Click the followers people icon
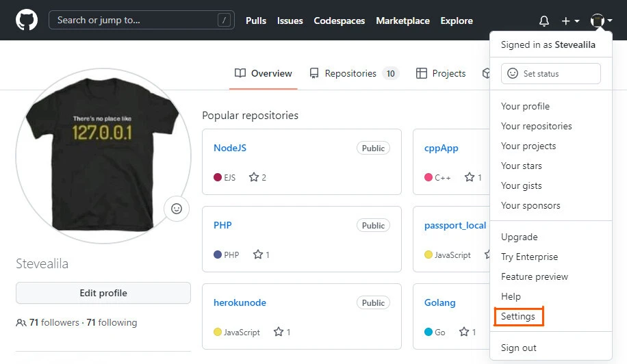 tap(21, 322)
